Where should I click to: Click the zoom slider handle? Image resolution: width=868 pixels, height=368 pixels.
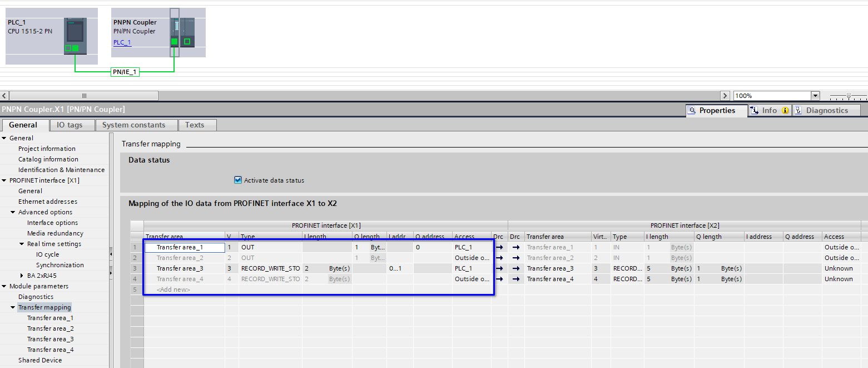click(x=848, y=96)
